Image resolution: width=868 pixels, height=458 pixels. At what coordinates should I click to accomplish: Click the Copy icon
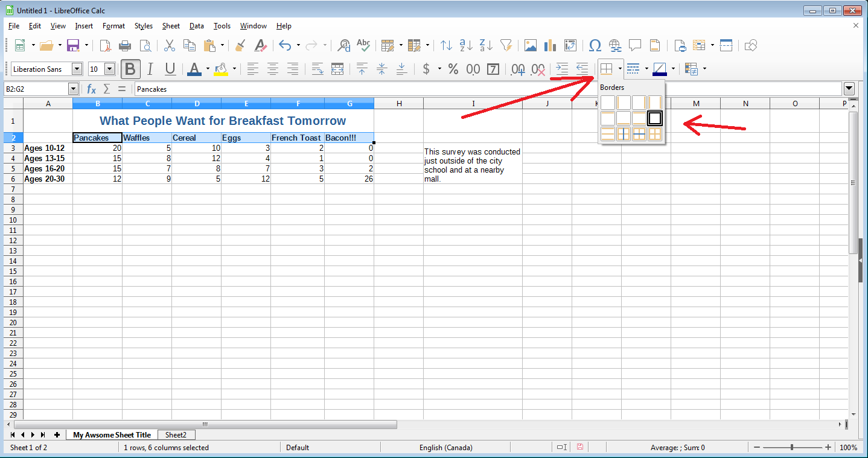coord(190,45)
